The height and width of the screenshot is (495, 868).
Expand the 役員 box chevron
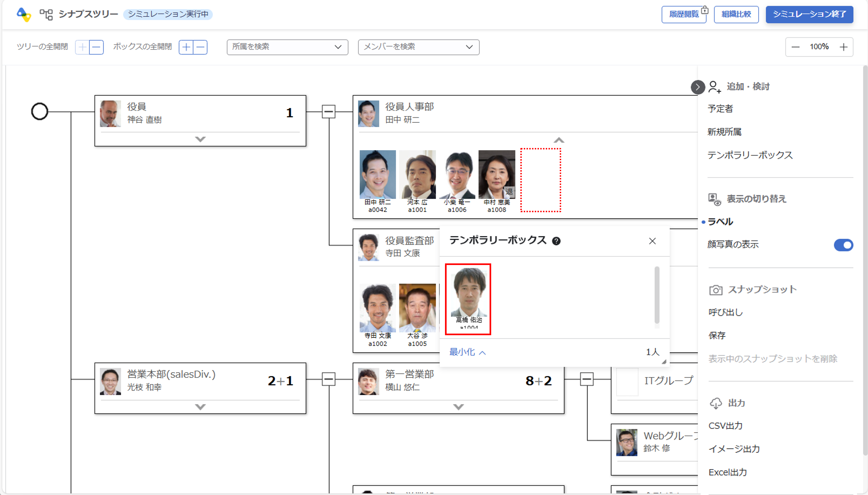(x=200, y=139)
